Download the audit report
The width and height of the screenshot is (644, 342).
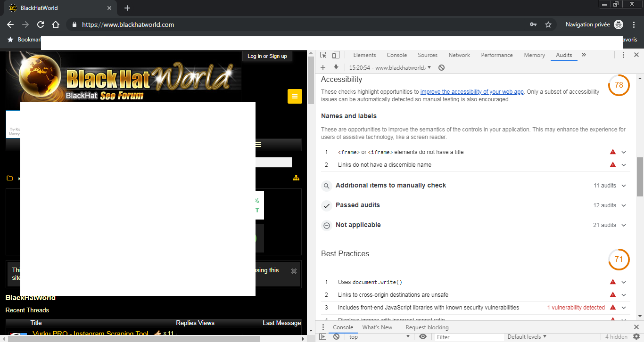click(336, 67)
